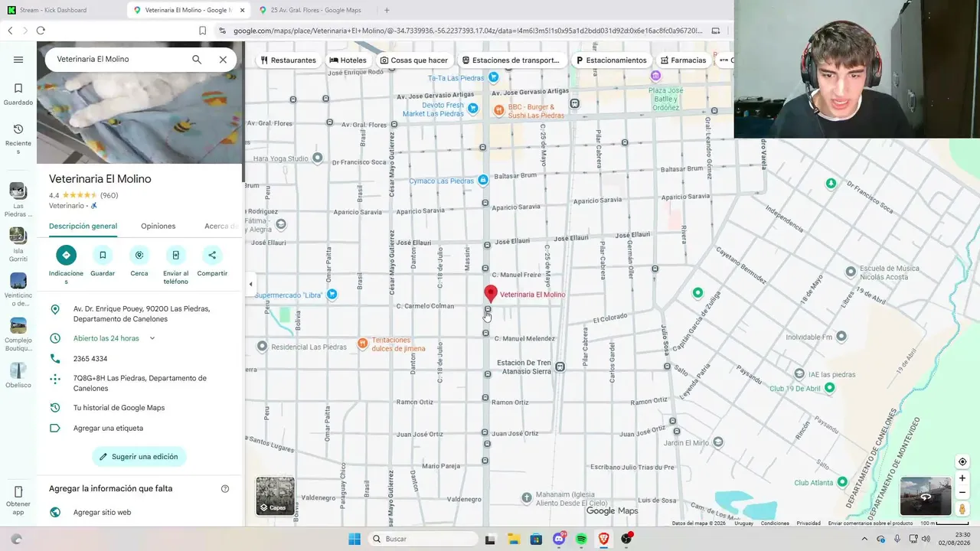Open the Street View photo thumbnail
980x551 pixels.
tap(926, 496)
